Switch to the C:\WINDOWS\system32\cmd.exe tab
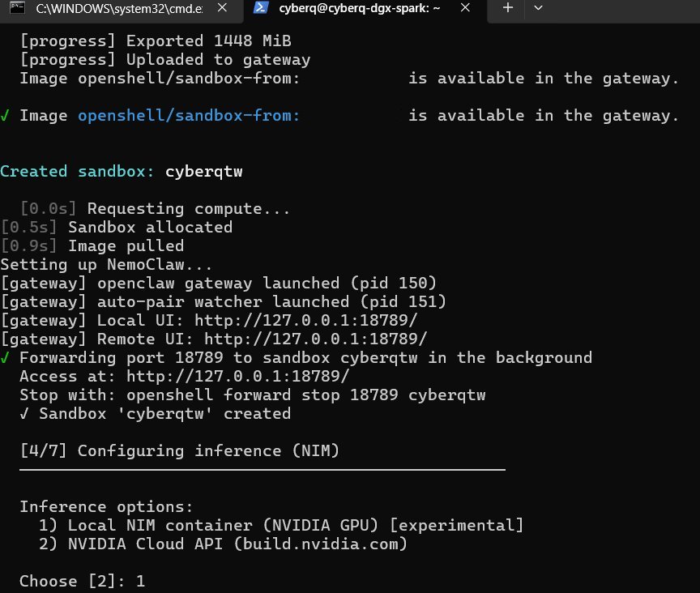700x593 pixels. click(x=122, y=8)
